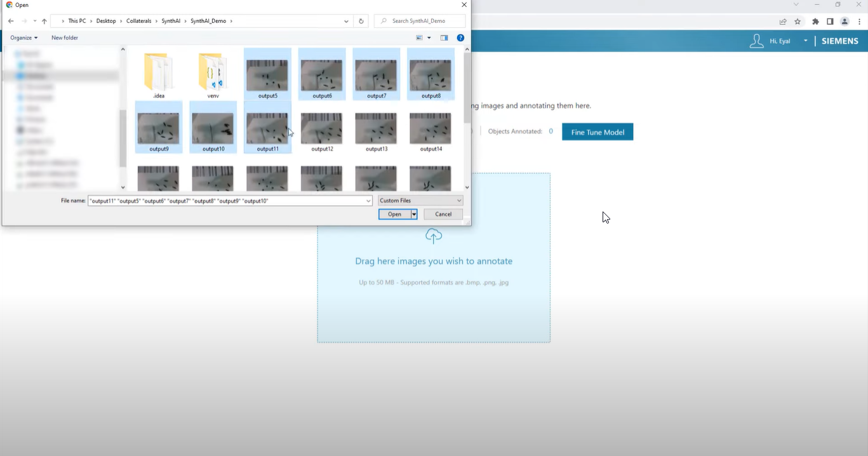Open the browser profile icon
Screen dimensions: 868x456
tap(844, 21)
